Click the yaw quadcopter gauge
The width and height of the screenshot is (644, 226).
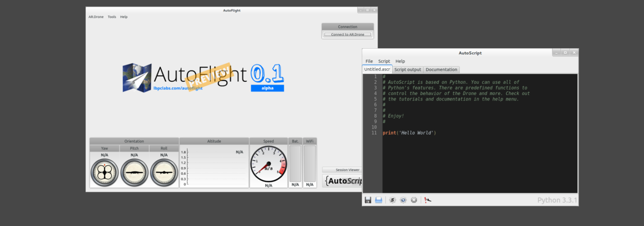click(104, 173)
